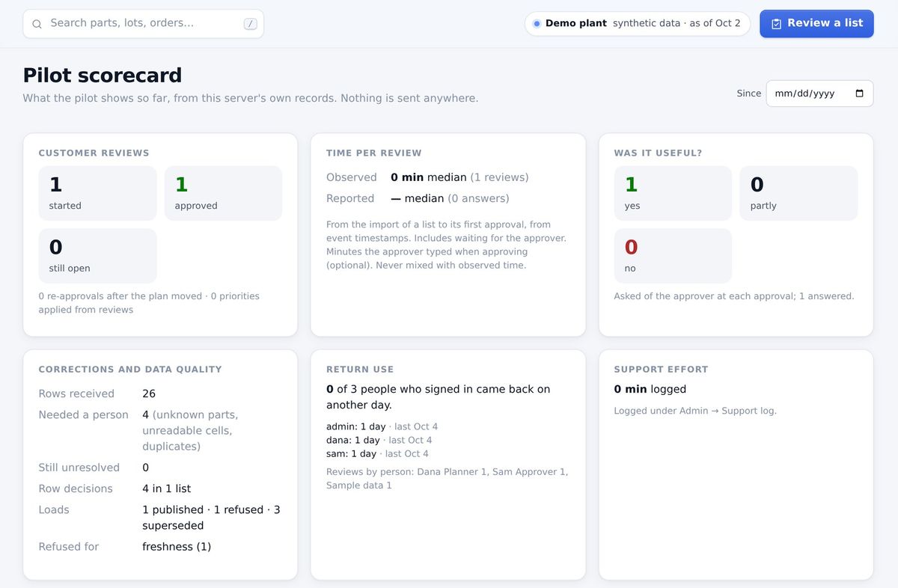Click the Reviews by person line
Screen dimensions: 898x588
point(447,478)
